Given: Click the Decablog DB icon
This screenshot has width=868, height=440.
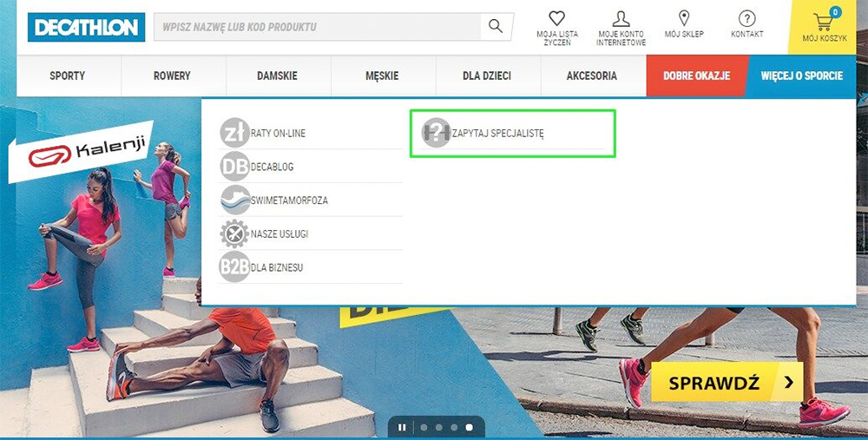Looking at the screenshot, I should point(234,167).
